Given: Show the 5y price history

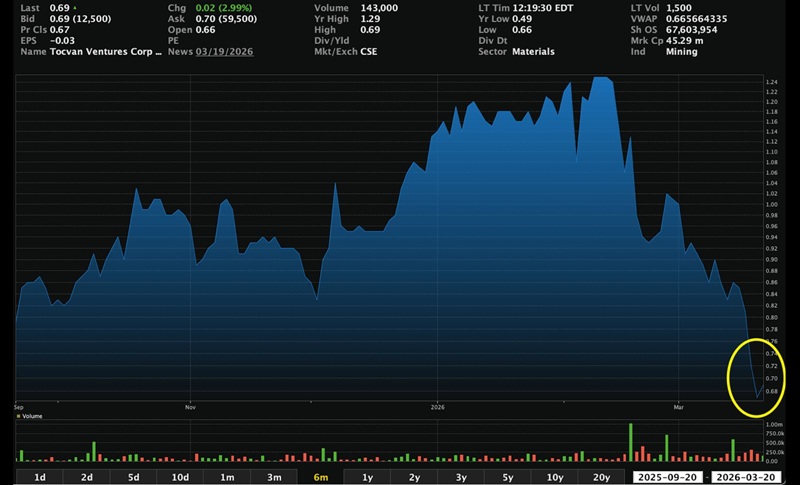Looking at the screenshot, I should (507, 477).
